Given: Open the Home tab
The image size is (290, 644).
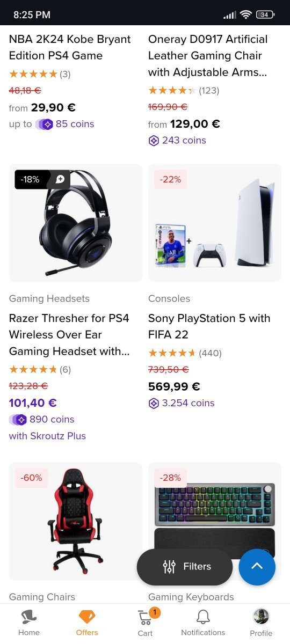Looking at the screenshot, I should pyautogui.click(x=29, y=623).
